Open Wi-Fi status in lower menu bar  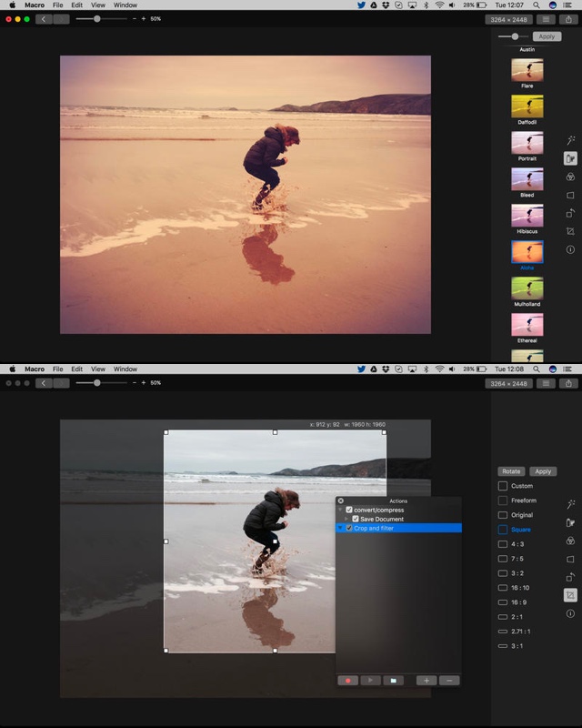click(x=439, y=369)
